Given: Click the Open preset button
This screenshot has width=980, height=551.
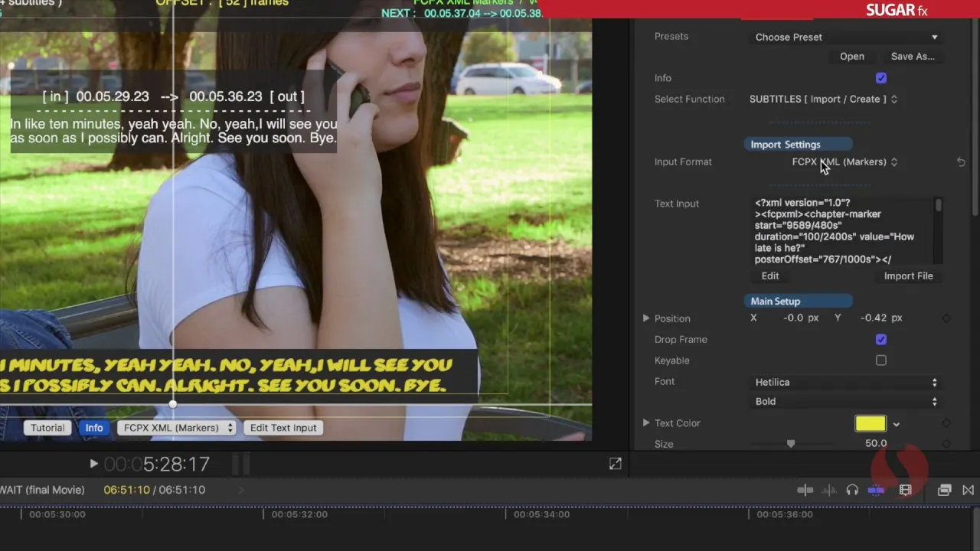Looking at the screenshot, I should 852,57.
